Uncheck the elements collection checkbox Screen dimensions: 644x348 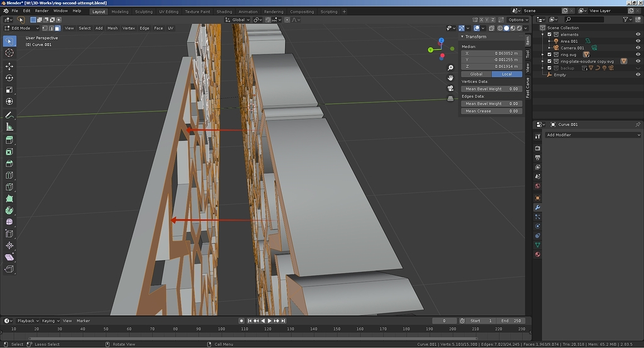[550, 35]
